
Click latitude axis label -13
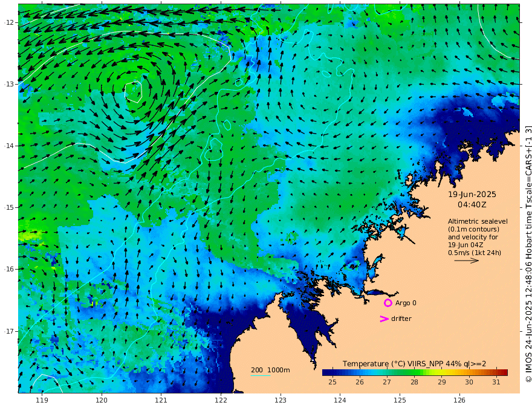coord(9,84)
